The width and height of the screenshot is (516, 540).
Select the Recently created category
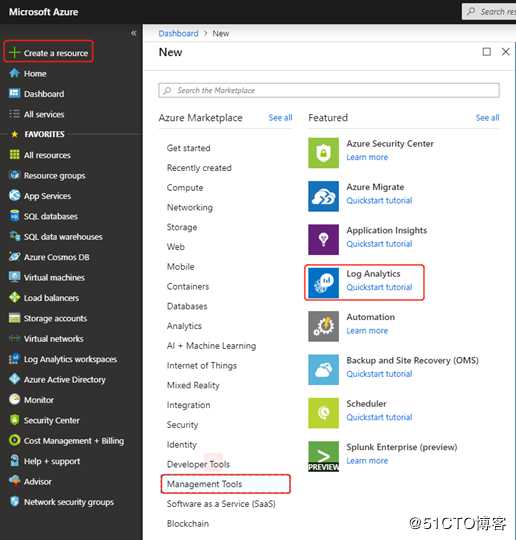199,168
